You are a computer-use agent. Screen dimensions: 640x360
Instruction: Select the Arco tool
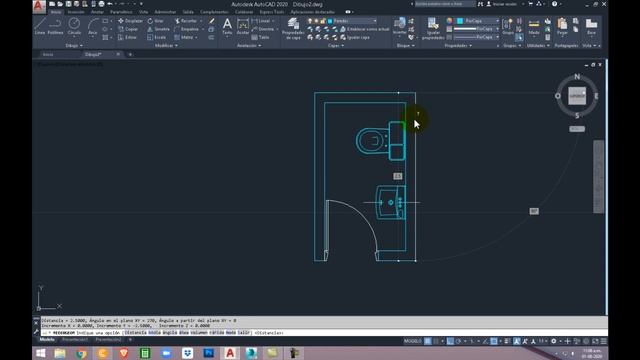tap(93, 26)
